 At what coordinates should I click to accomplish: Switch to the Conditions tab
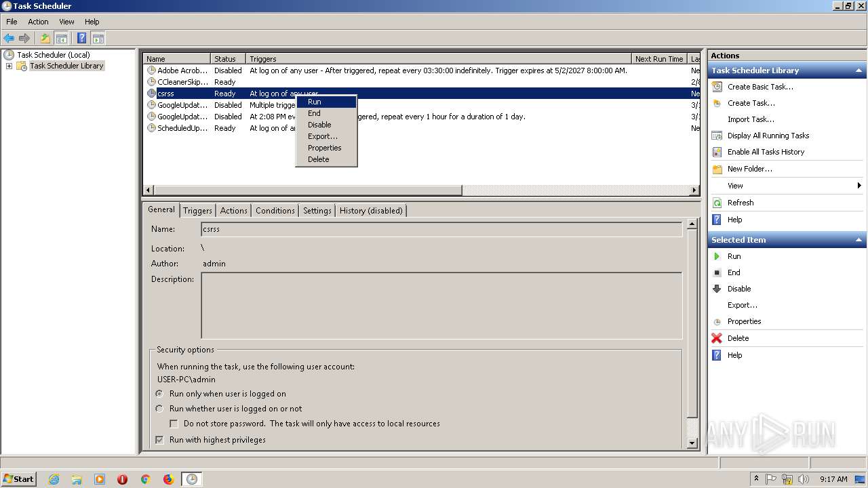(275, 211)
